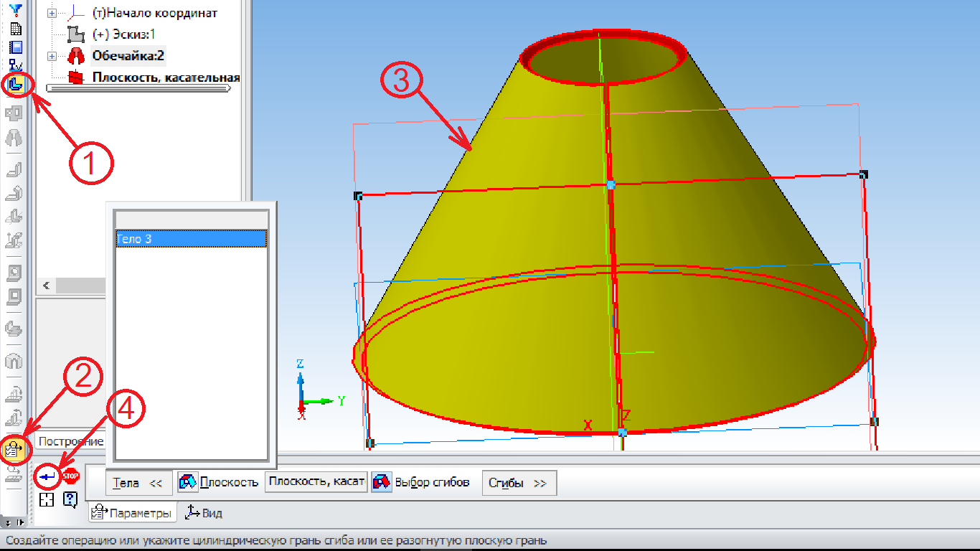This screenshot has width=980, height=551.
Task: Select the grayed bend-by-line tool icon
Action: tap(14, 217)
